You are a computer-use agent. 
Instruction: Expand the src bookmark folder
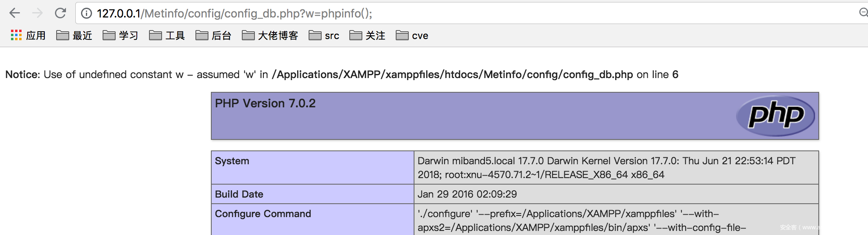324,36
